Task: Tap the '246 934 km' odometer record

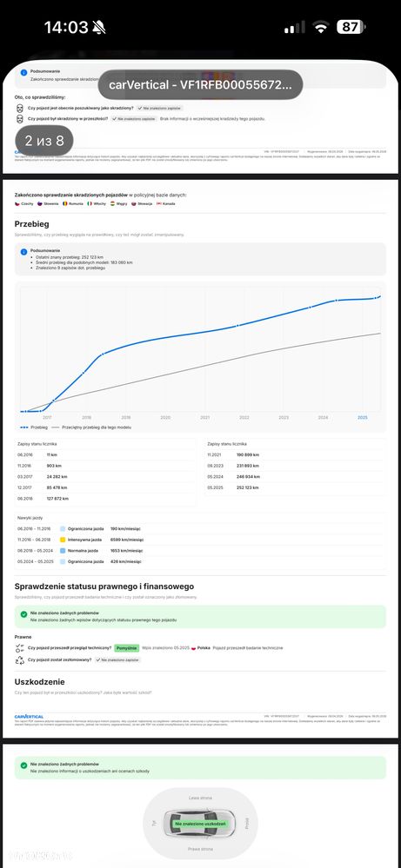Action: tap(248, 477)
